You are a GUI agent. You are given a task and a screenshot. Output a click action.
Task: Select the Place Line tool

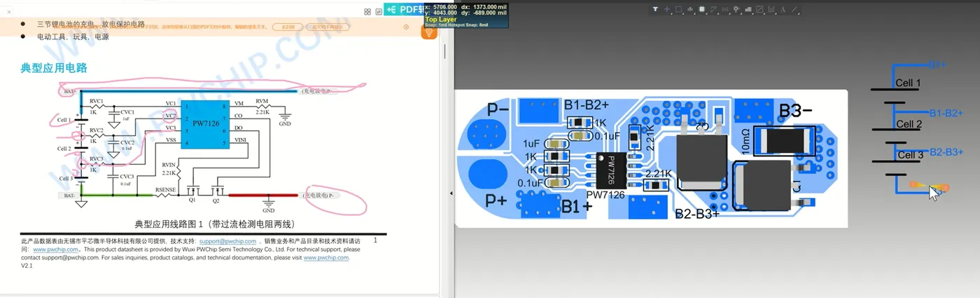pyautogui.click(x=794, y=9)
